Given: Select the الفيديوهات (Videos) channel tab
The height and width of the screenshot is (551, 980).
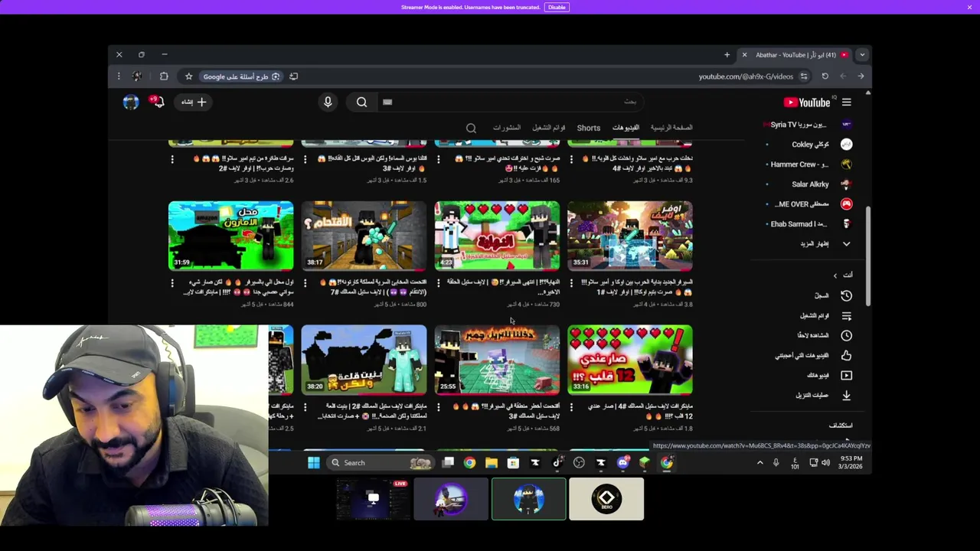Looking at the screenshot, I should click(x=626, y=128).
